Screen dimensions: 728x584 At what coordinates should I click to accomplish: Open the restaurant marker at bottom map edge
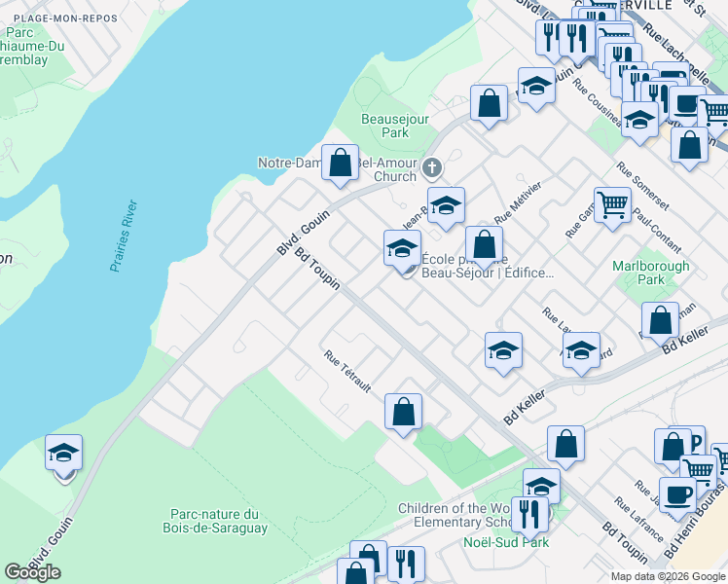[x=406, y=565]
